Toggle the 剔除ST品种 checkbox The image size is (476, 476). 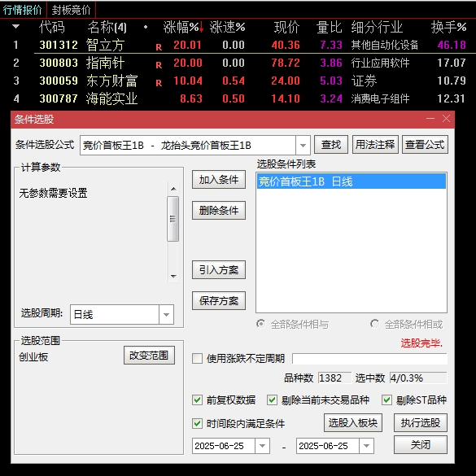point(386,400)
